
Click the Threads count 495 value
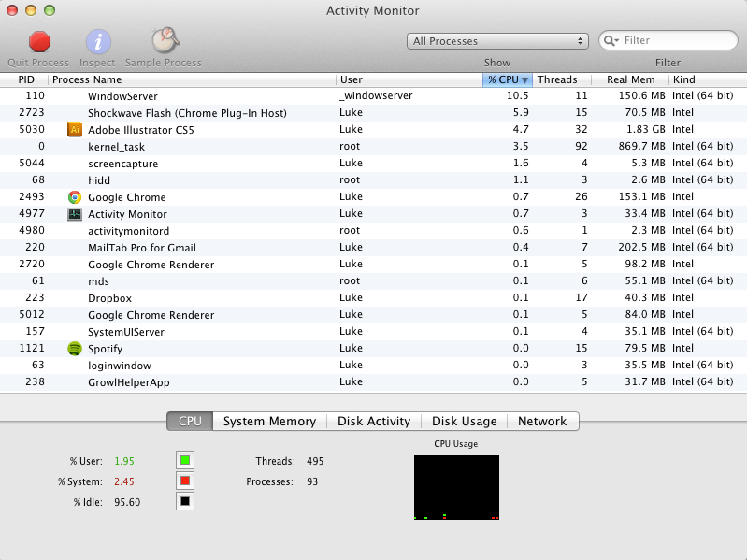click(x=315, y=461)
